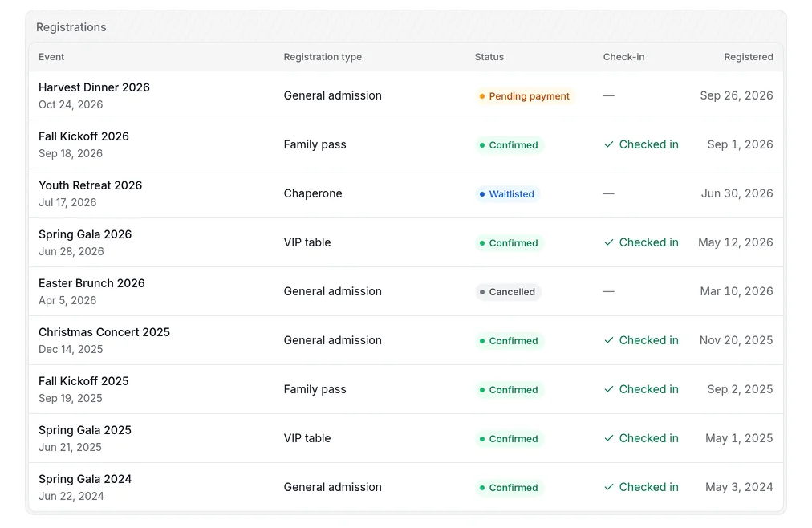Image resolution: width=812 pixels, height=528 pixels.
Task: Click the Cancelled status badge
Action: tap(507, 291)
